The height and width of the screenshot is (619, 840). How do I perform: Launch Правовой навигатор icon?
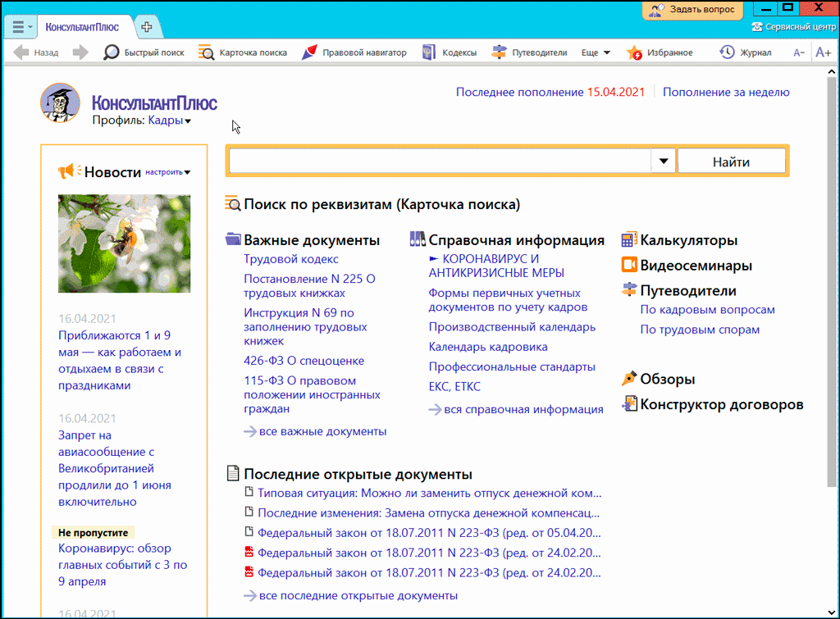click(309, 52)
